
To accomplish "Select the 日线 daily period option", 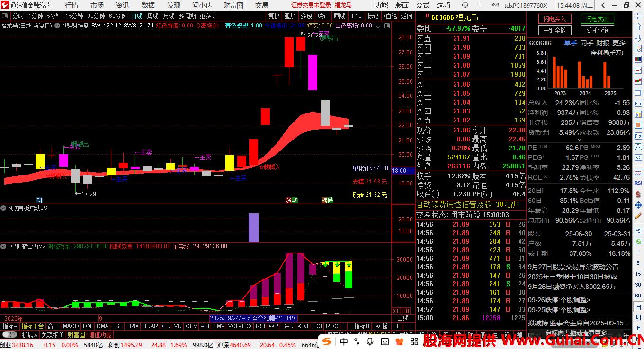I will (136, 16).
